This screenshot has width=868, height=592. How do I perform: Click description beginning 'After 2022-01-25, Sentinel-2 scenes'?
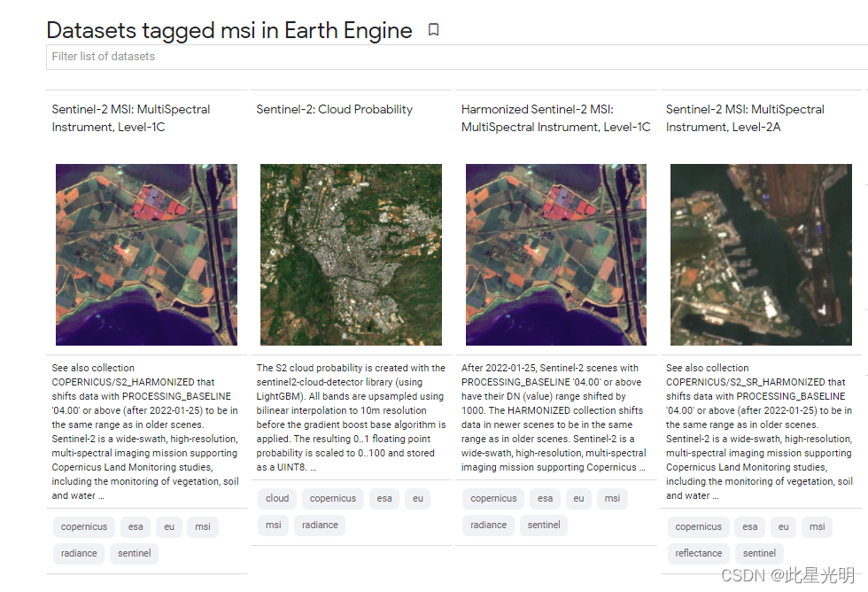554,417
